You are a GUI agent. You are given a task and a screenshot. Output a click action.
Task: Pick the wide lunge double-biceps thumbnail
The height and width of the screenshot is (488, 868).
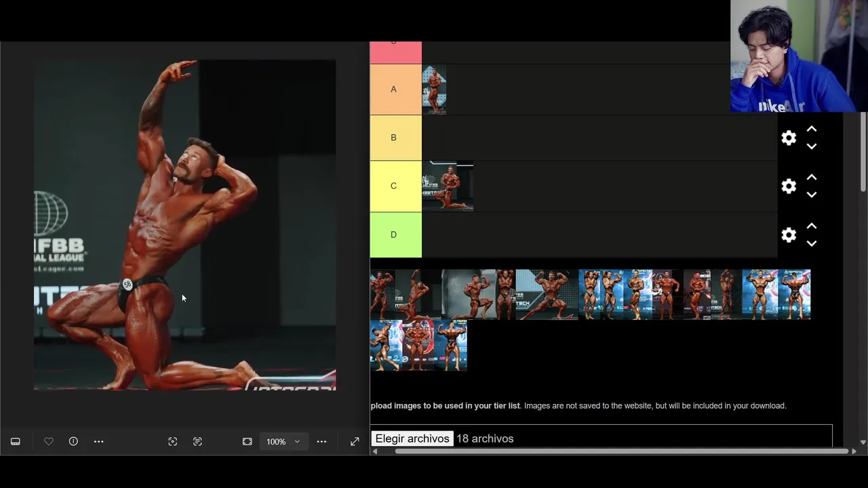(x=547, y=294)
